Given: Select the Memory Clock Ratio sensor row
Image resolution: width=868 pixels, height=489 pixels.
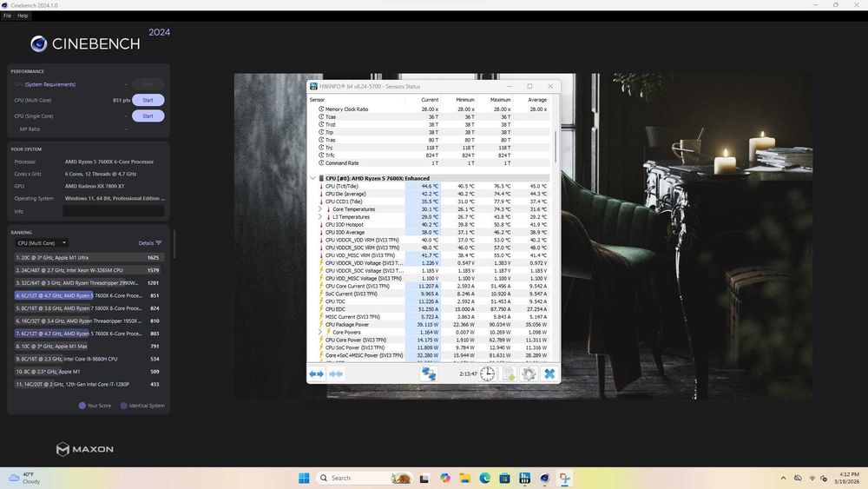Looking at the screenshot, I should (x=430, y=109).
